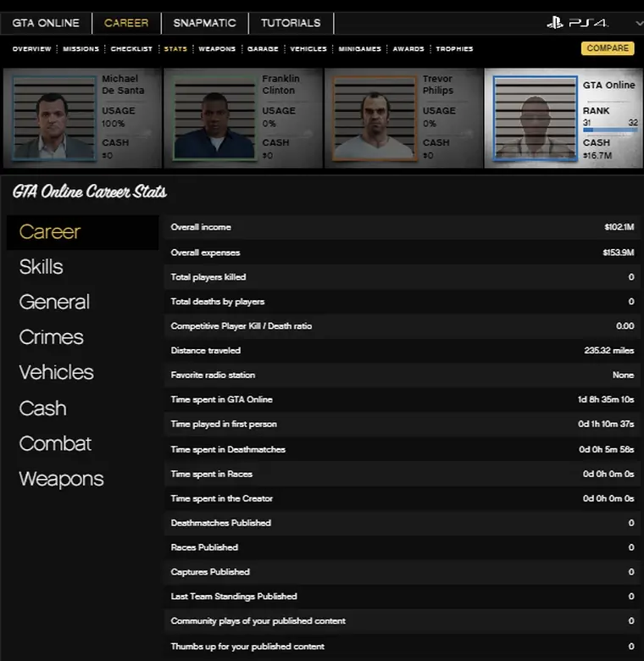
Task: Open the Combat stats category
Action: (55, 443)
